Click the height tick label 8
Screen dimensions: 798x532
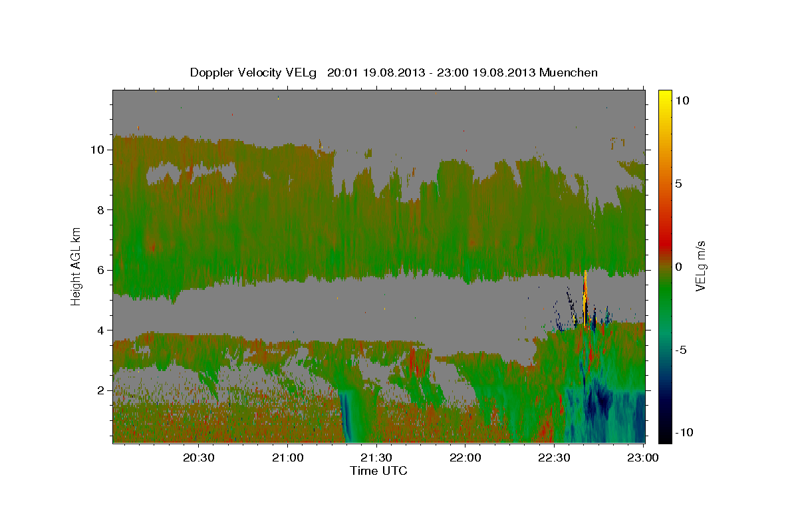tap(101, 210)
